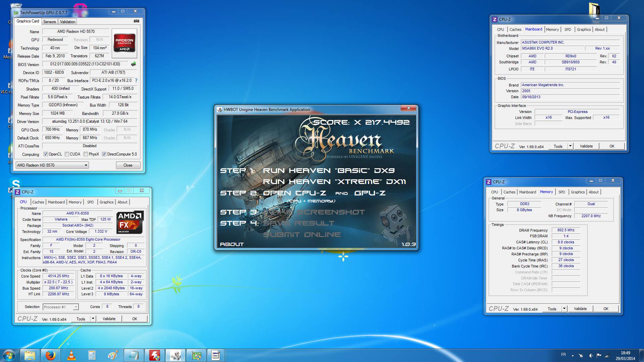644x362 pixels.
Task: Toggle the CUDA checkbox
Action: click(67, 154)
